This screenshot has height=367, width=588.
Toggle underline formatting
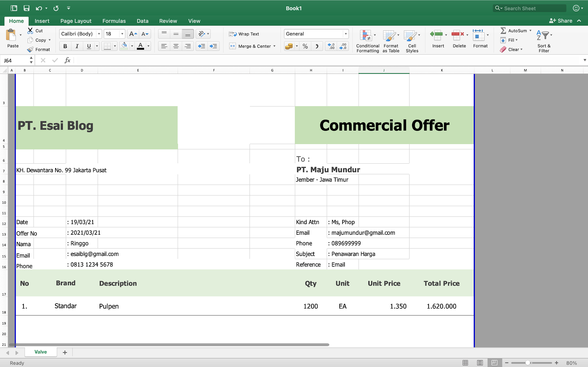click(89, 46)
